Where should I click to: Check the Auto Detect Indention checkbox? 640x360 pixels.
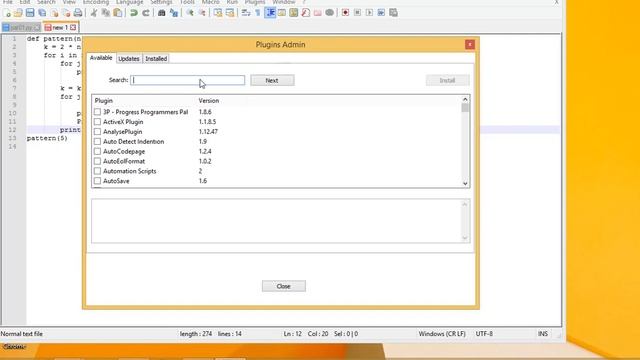click(x=97, y=141)
